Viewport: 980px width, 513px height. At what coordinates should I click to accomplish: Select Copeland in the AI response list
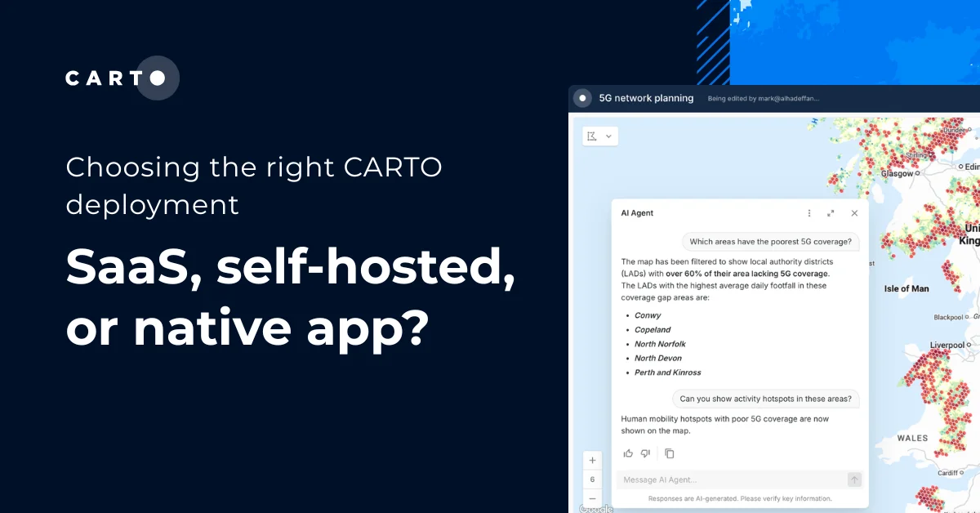point(653,330)
